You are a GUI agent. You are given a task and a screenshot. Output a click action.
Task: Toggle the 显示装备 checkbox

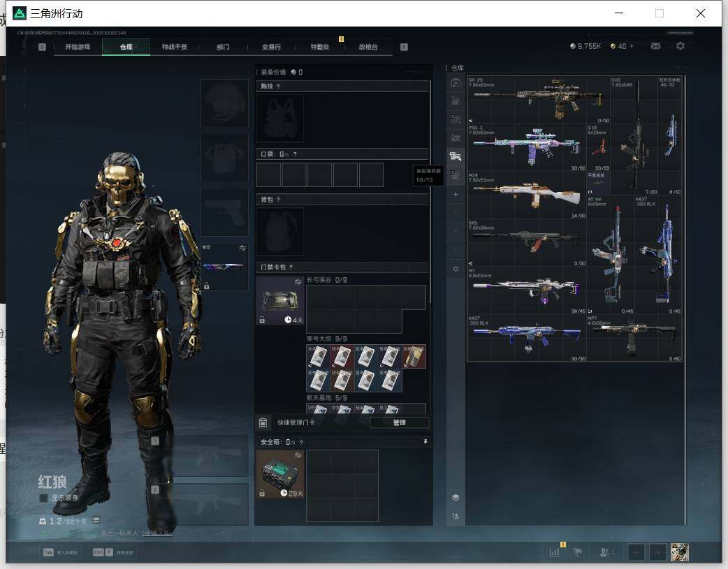[43, 498]
